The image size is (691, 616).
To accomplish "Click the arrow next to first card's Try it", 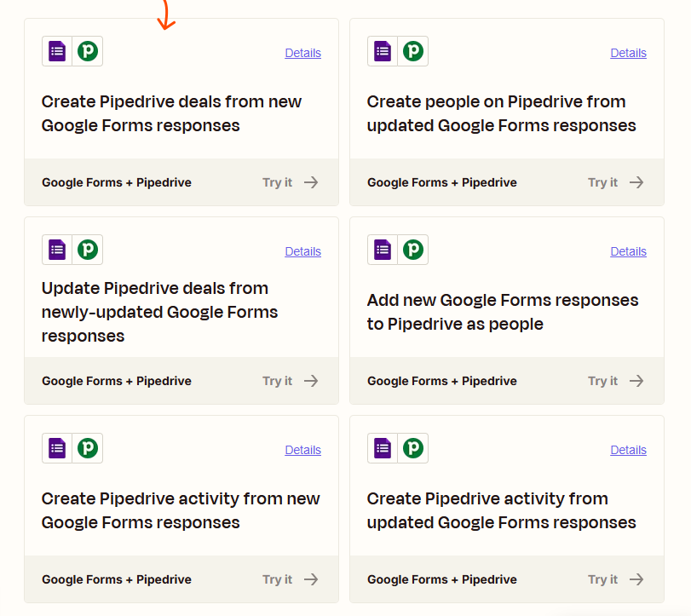I will click(310, 181).
